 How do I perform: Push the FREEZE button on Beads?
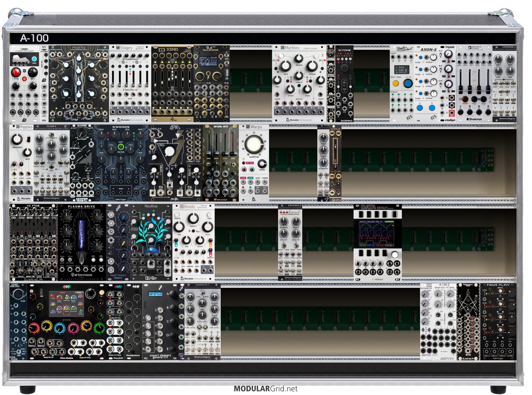click(177, 215)
